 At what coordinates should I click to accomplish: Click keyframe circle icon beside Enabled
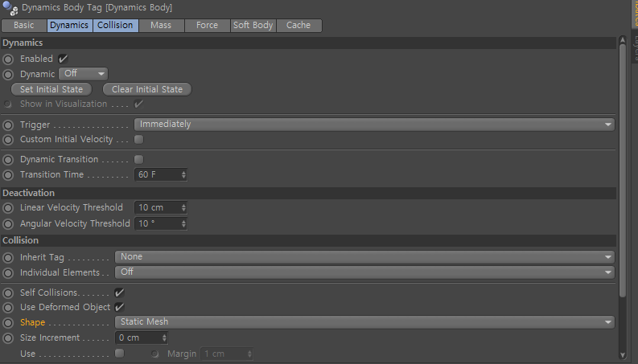pos(8,59)
